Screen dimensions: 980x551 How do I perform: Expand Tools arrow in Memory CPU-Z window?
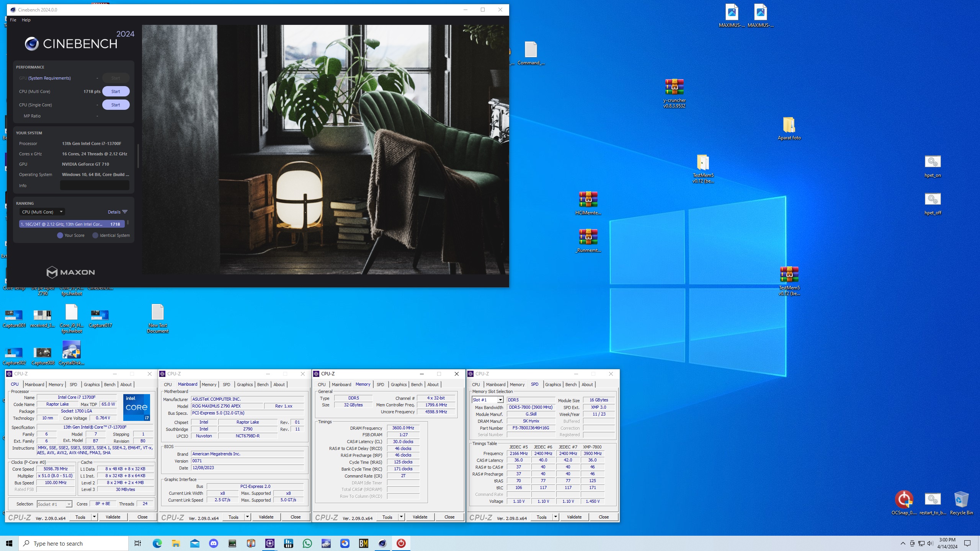(401, 517)
